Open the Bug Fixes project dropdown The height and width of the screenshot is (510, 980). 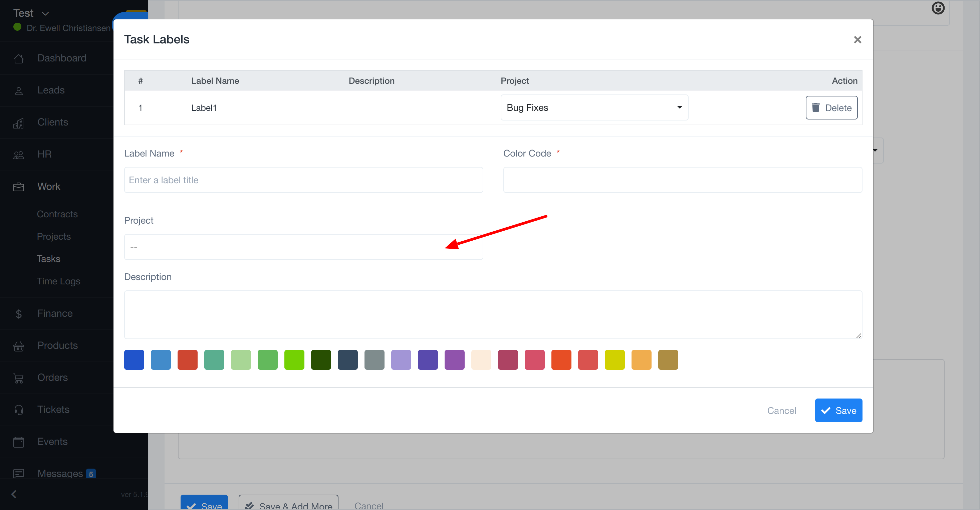click(594, 107)
